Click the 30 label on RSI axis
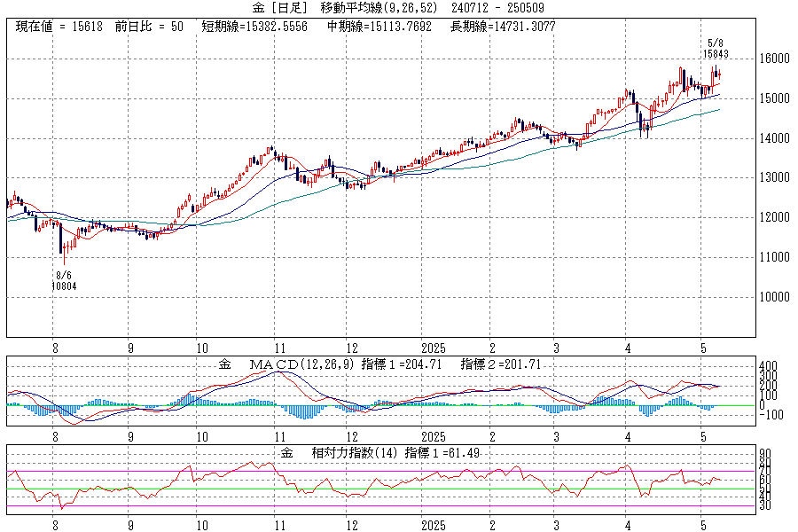 pyautogui.click(x=765, y=505)
